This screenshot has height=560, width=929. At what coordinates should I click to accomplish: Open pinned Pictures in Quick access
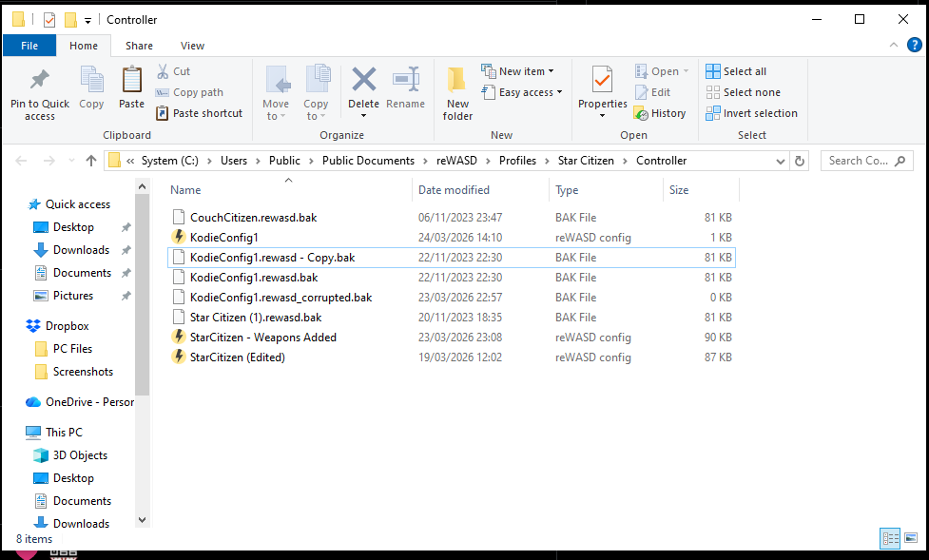(x=64, y=296)
